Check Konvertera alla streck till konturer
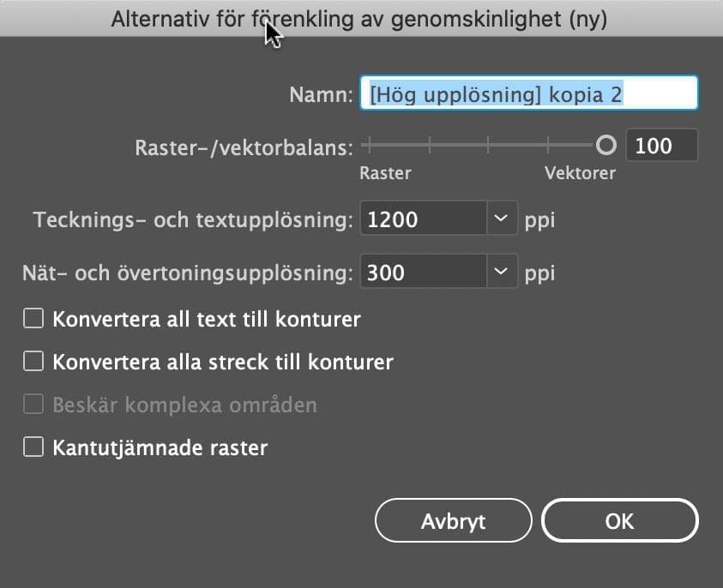723x588 pixels. (33, 362)
